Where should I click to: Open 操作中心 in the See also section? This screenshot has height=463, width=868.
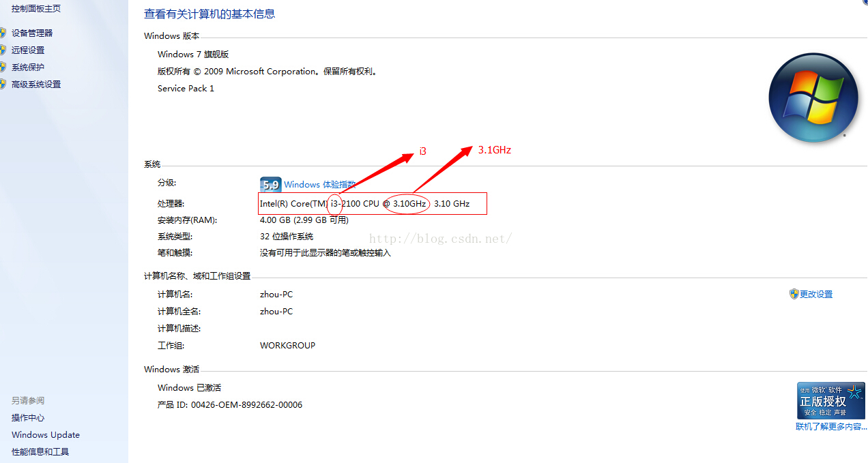28,418
